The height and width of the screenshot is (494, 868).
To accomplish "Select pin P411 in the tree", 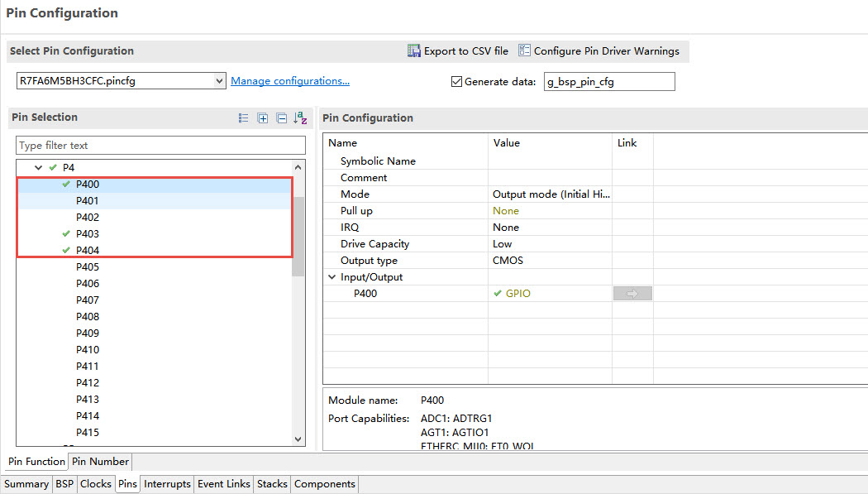I will tap(88, 366).
